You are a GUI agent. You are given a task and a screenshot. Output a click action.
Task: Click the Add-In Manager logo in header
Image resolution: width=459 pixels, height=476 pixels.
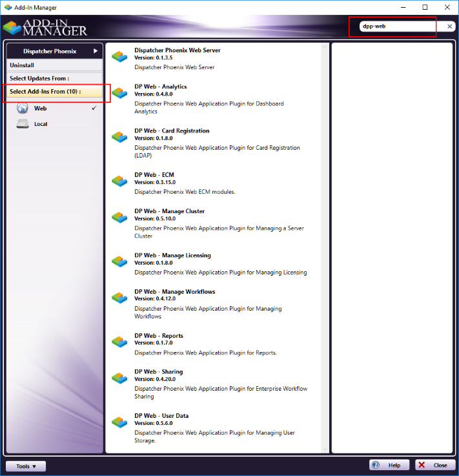click(45, 28)
